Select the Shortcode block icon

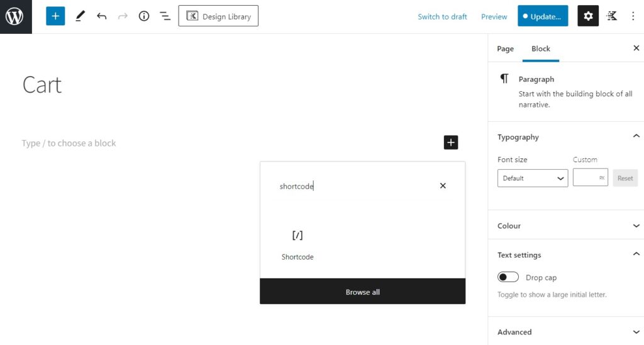tap(297, 236)
